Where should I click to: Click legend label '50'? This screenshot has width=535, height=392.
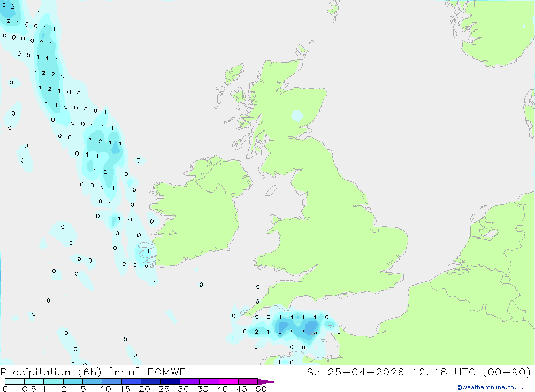click(x=261, y=389)
